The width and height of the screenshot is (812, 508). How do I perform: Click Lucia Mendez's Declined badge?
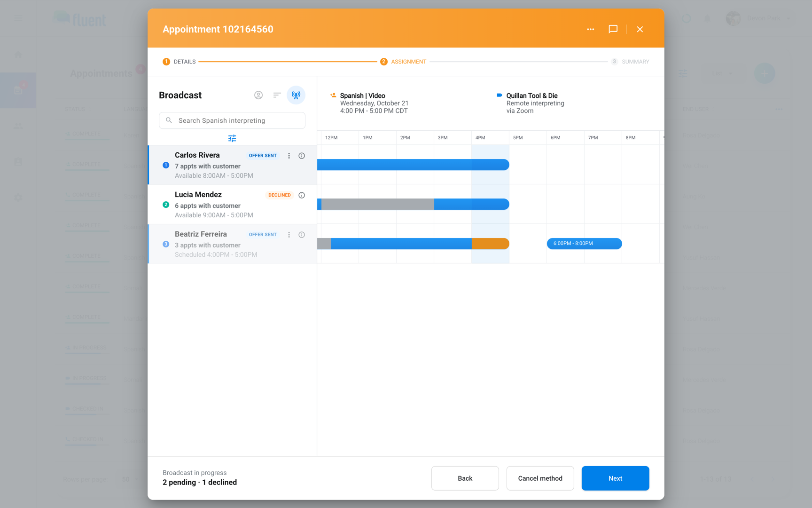(280, 195)
